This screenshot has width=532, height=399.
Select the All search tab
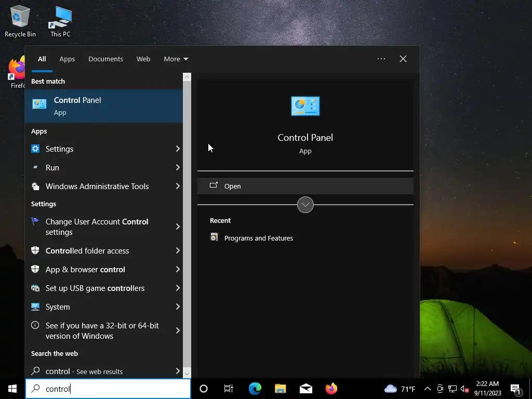coord(42,59)
